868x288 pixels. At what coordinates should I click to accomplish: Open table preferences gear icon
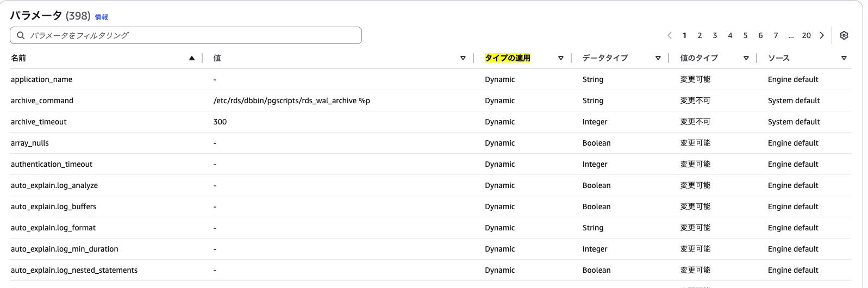pos(844,35)
